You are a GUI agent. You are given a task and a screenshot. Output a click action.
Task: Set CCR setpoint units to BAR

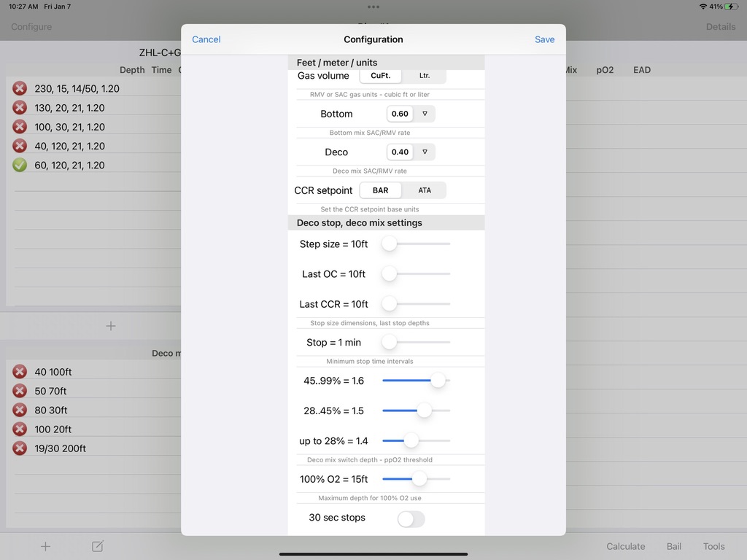380,190
